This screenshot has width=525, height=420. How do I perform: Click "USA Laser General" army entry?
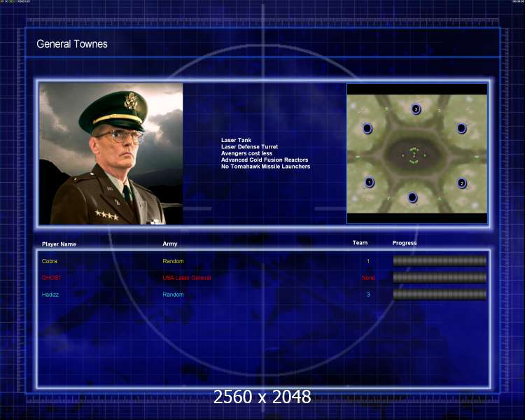click(x=187, y=278)
